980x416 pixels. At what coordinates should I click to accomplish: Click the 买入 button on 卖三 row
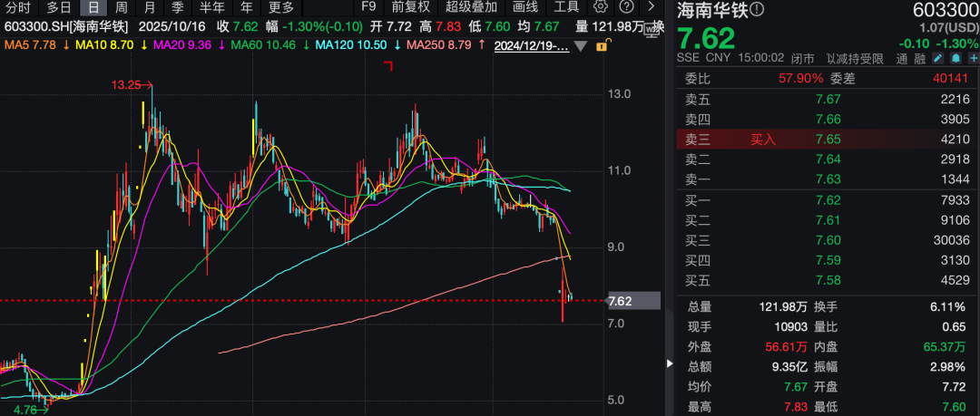[x=763, y=140]
